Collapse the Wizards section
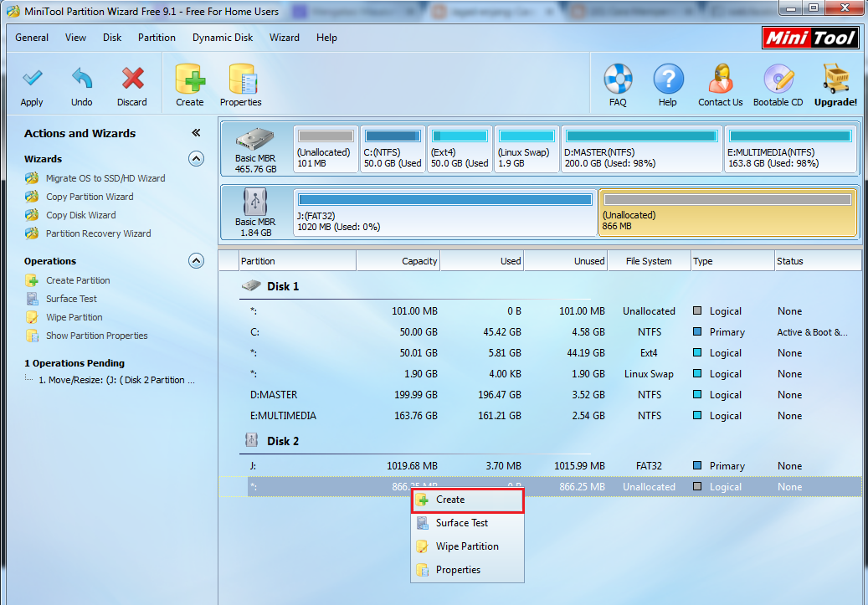868x605 pixels. pyautogui.click(x=196, y=158)
